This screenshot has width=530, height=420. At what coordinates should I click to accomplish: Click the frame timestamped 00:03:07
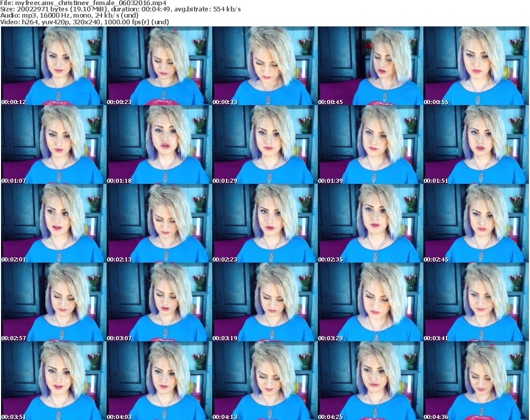click(159, 302)
